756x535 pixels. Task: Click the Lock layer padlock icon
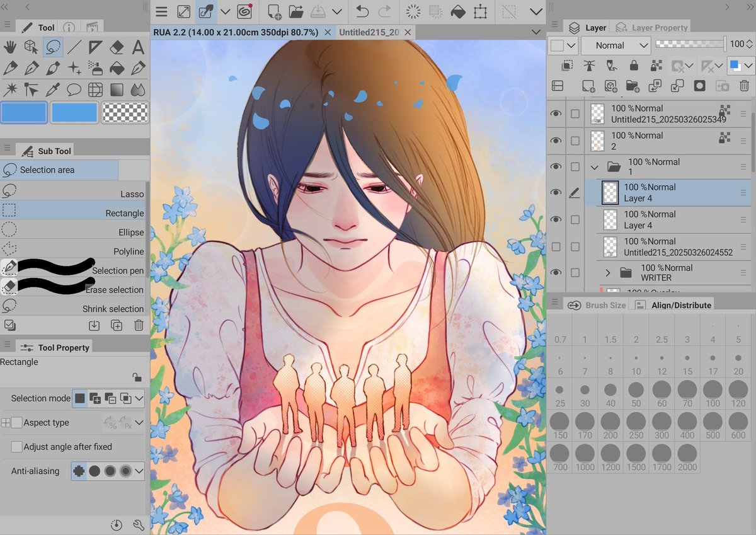634,65
